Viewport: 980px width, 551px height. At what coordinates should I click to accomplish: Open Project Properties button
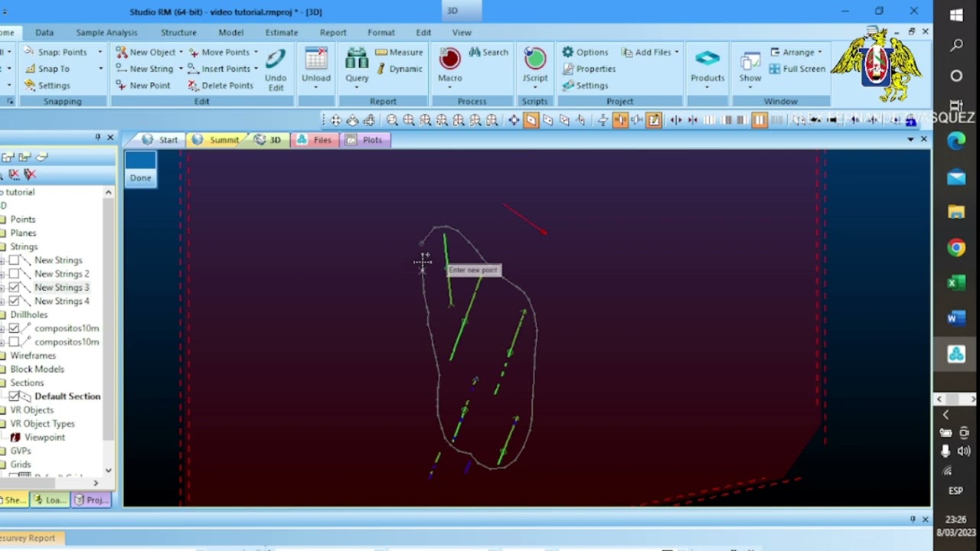[x=589, y=69]
